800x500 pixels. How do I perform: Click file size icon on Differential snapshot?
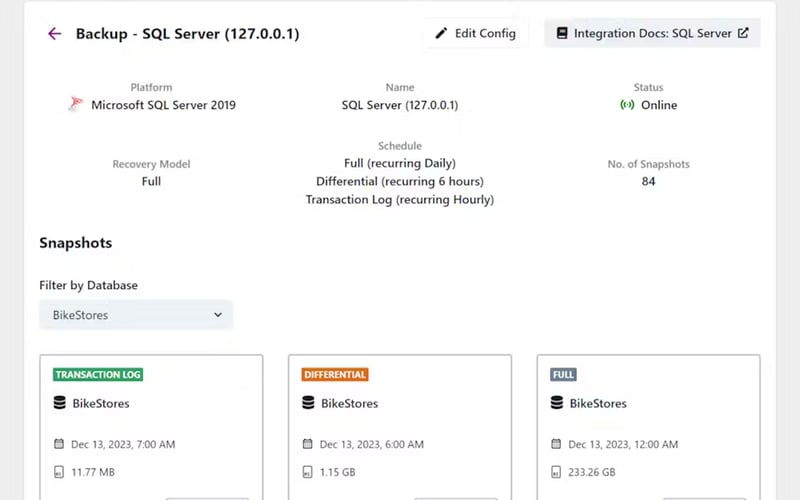tap(308, 472)
